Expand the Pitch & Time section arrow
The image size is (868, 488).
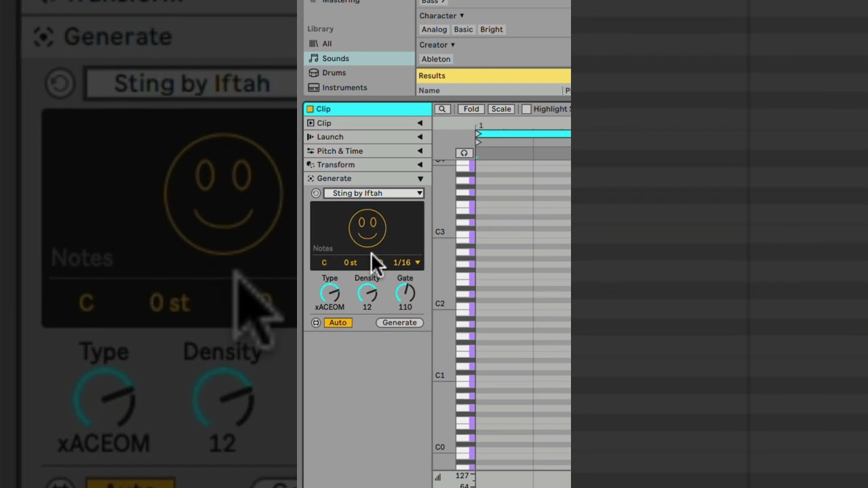click(x=420, y=151)
